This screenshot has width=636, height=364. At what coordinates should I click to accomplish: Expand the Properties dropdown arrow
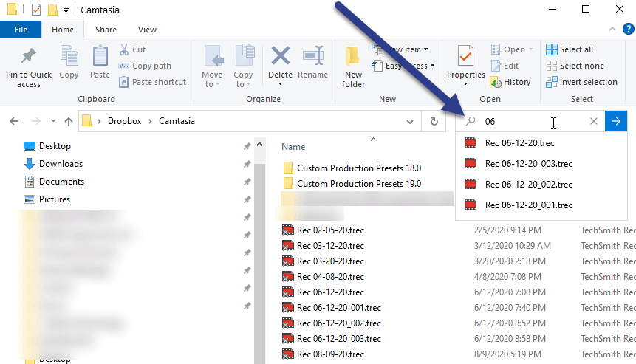point(465,84)
